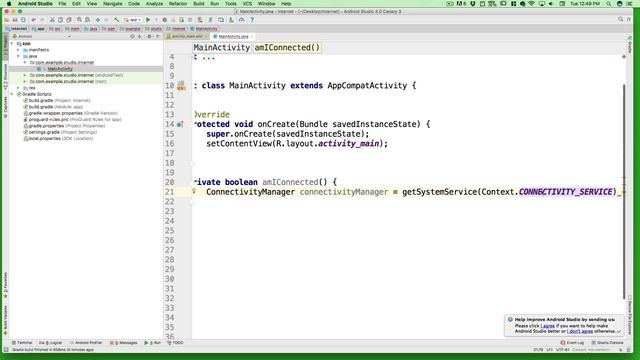Screen dimensions: 640x360
Task: Open the Messages tool window
Action: (x=124, y=343)
